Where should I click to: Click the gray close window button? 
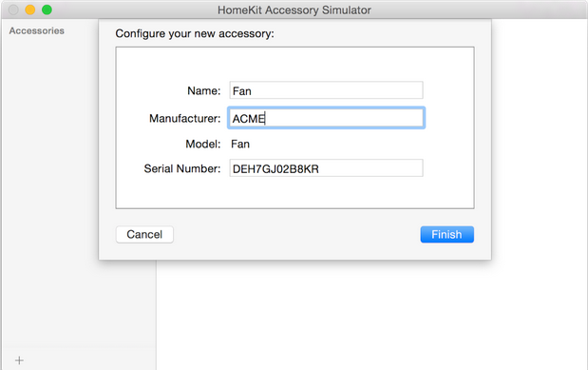13,10
